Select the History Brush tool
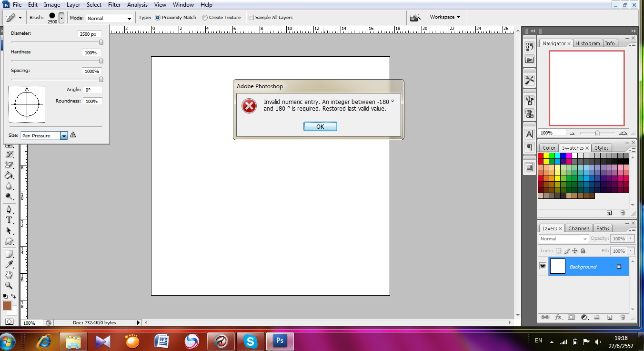The image size is (644, 351). pos(9,154)
